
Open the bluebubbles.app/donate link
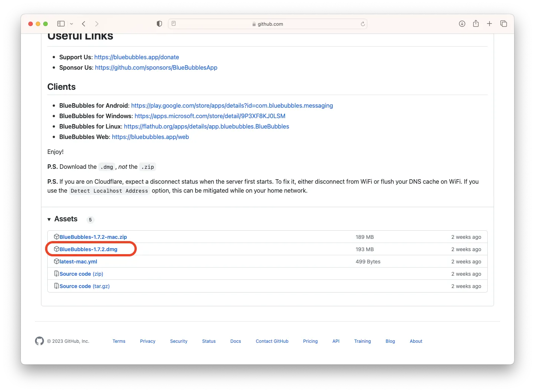(x=137, y=57)
